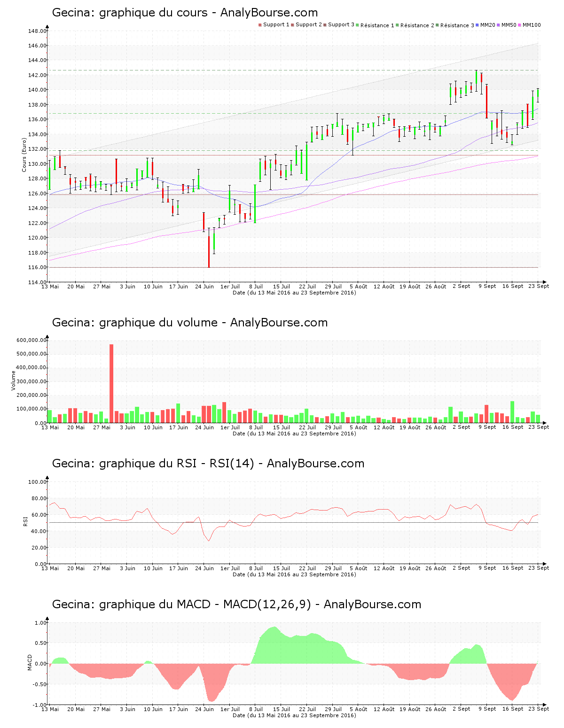Select the Résistance 1 legend entry
The image size is (564, 728).
coord(375,25)
